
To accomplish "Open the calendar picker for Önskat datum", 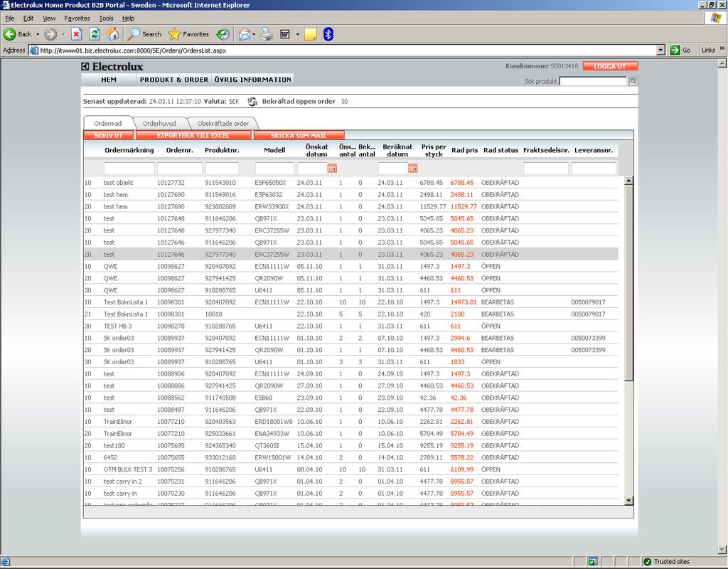I will (332, 168).
